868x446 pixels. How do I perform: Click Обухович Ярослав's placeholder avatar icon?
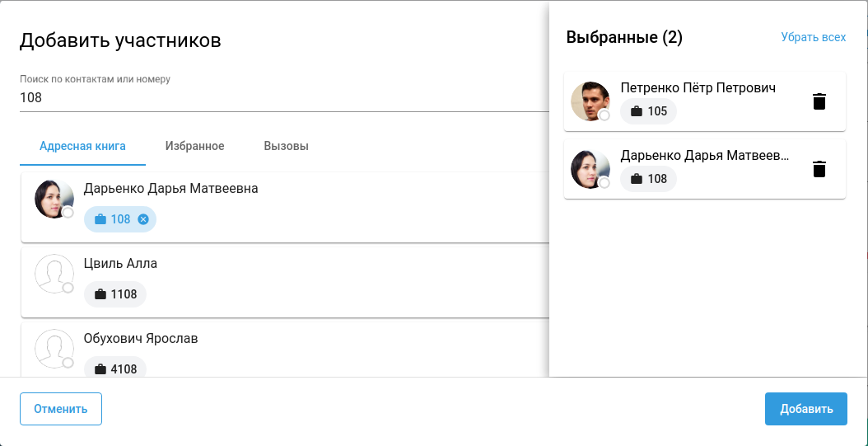[x=54, y=347]
